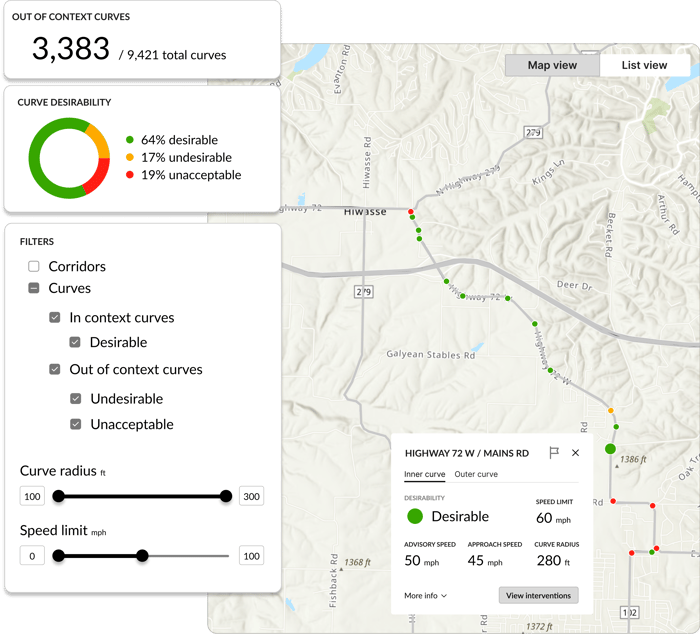Screen dimensions: 700x634
Task: Click the desirability donut chart
Action: tap(68, 159)
